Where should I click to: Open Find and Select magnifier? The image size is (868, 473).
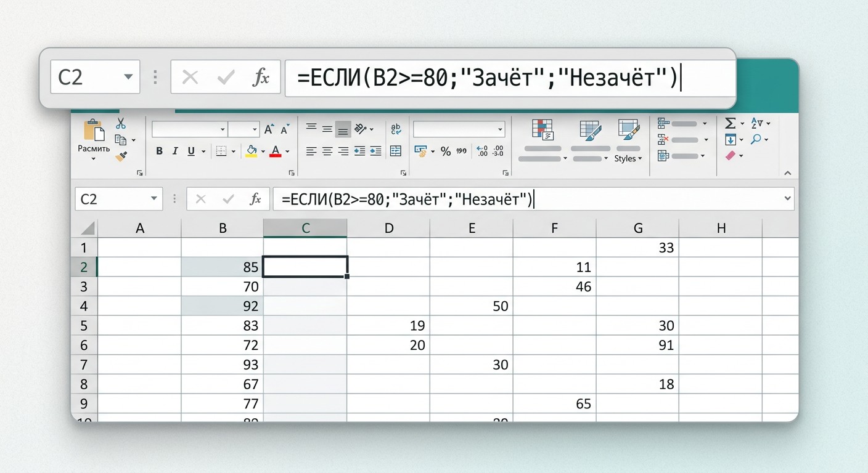click(756, 140)
